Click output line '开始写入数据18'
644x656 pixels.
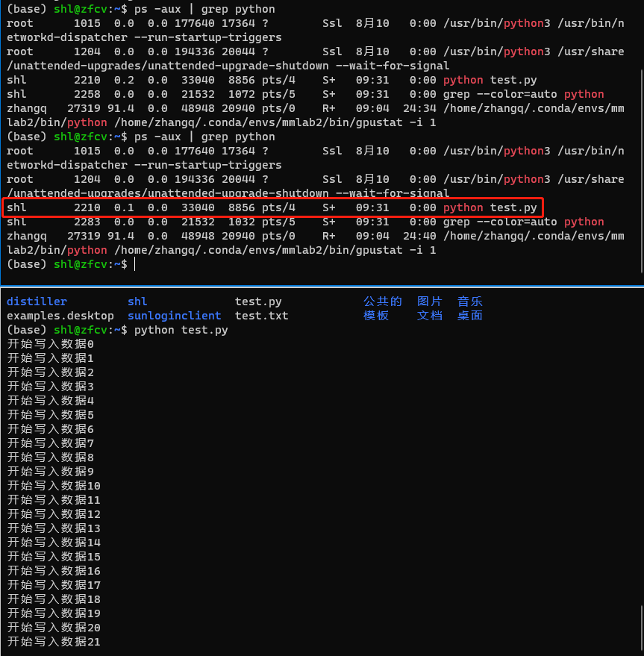(x=54, y=599)
